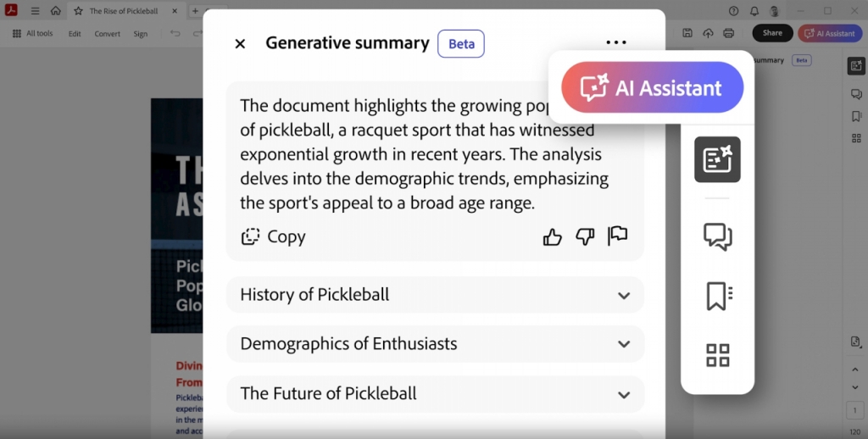868x439 pixels.
Task: Click the large AI Assistant button
Action: tap(652, 88)
